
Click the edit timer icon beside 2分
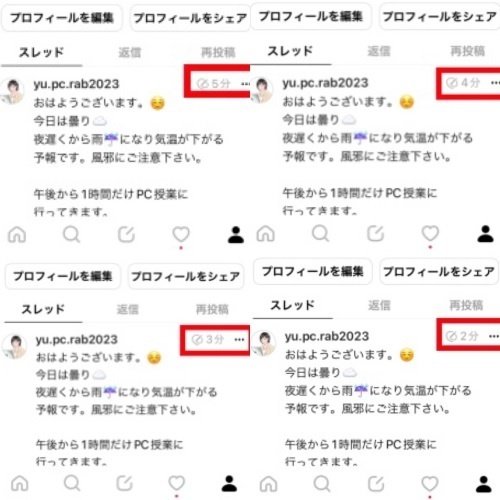[x=451, y=336]
